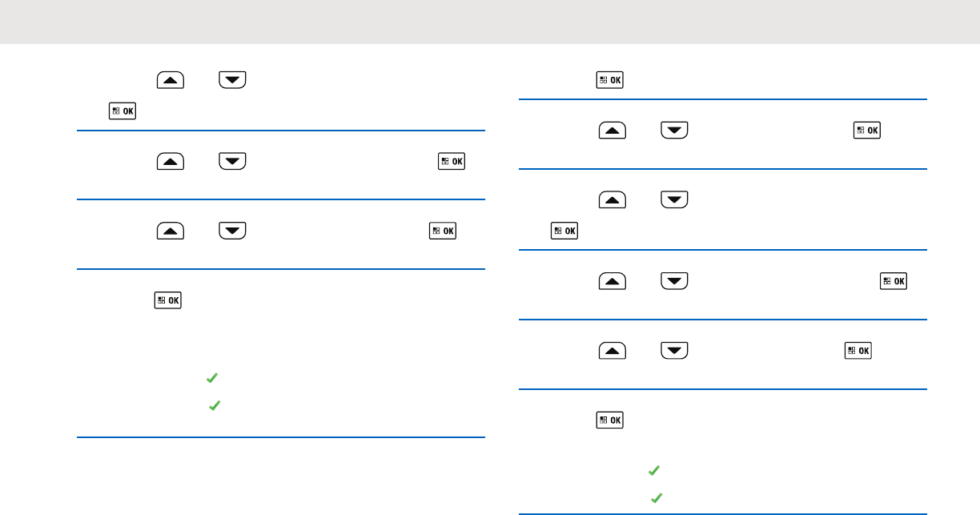Click OK button below the top-left arrows
The height and width of the screenshot is (515, 980).
click(x=122, y=111)
